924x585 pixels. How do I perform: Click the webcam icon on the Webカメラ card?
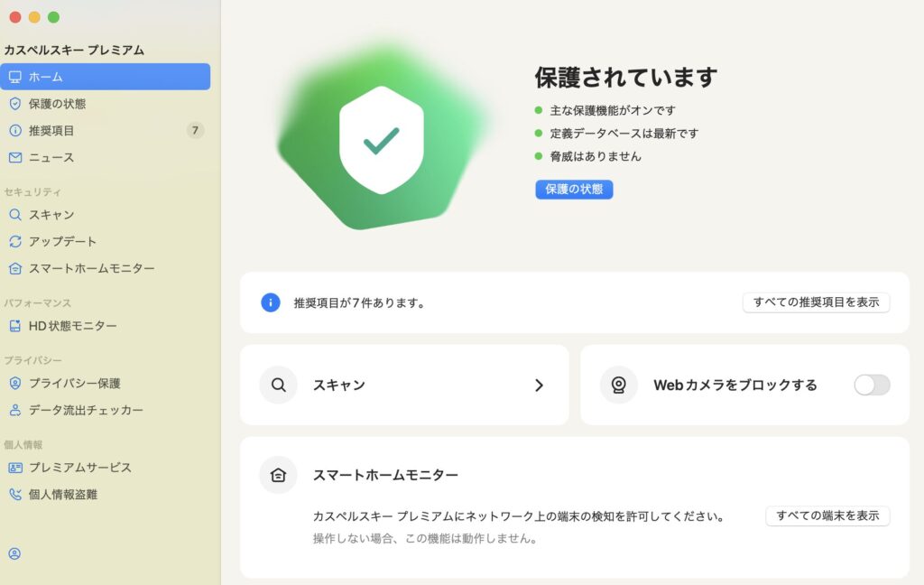(618, 385)
